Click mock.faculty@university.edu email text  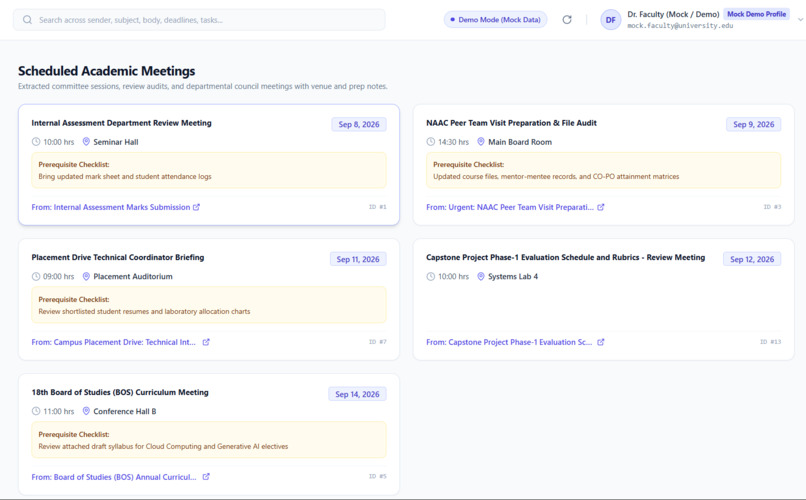[x=680, y=26]
